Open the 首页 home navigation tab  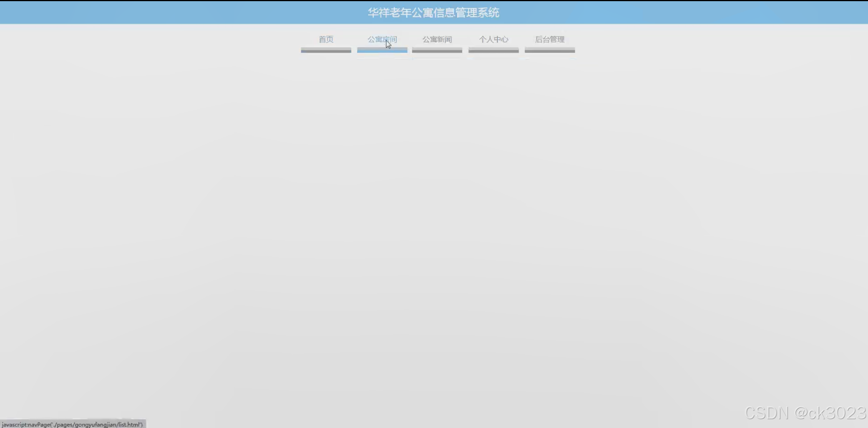pyautogui.click(x=326, y=39)
